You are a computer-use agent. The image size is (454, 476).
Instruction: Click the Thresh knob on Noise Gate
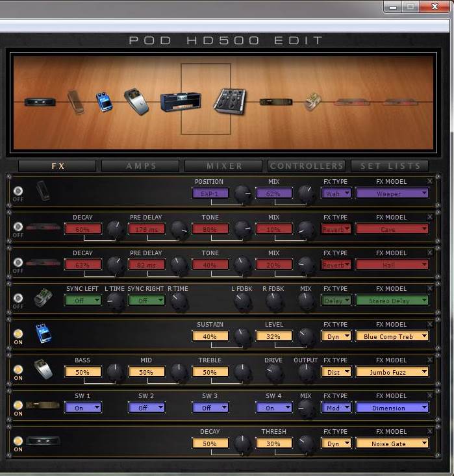(306, 444)
